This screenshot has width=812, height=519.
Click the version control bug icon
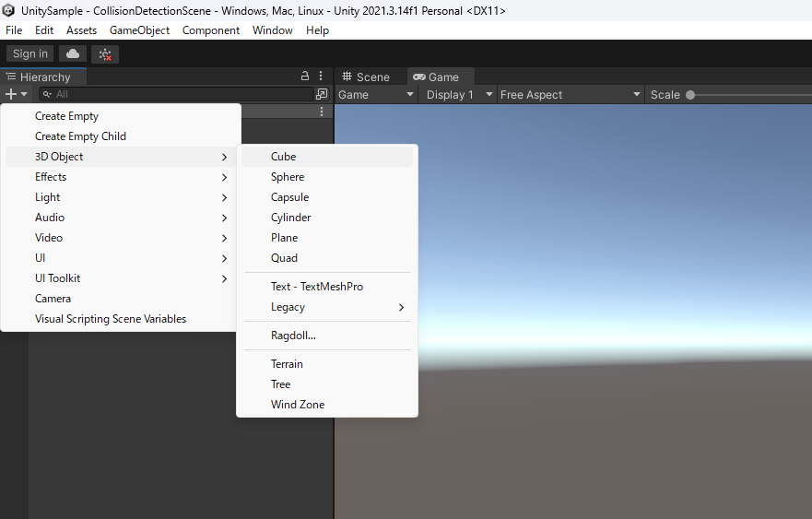click(105, 53)
